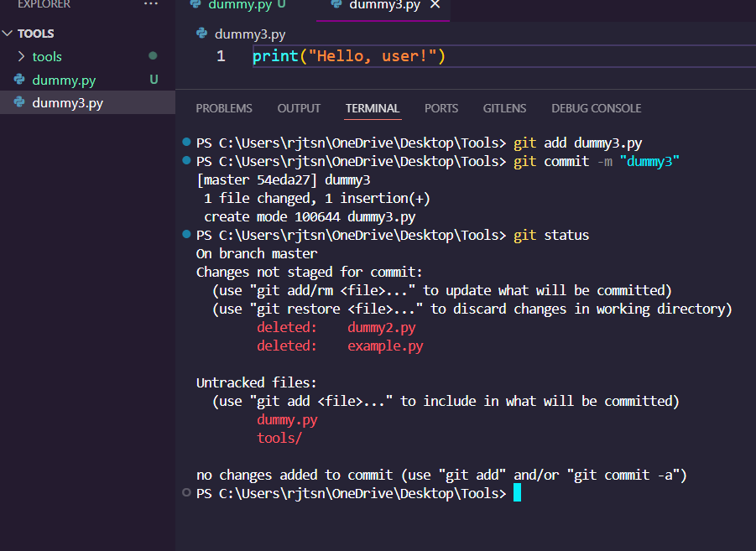This screenshot has width=756, height=551.
Task: Show the DEBUG CONSOLE panel
Action: (596, 108)
